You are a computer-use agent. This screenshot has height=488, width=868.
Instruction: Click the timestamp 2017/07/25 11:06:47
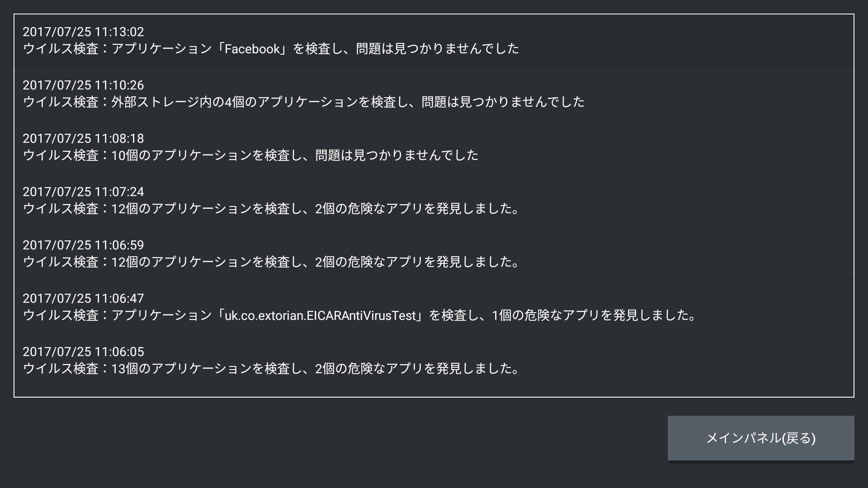point(83,299)
